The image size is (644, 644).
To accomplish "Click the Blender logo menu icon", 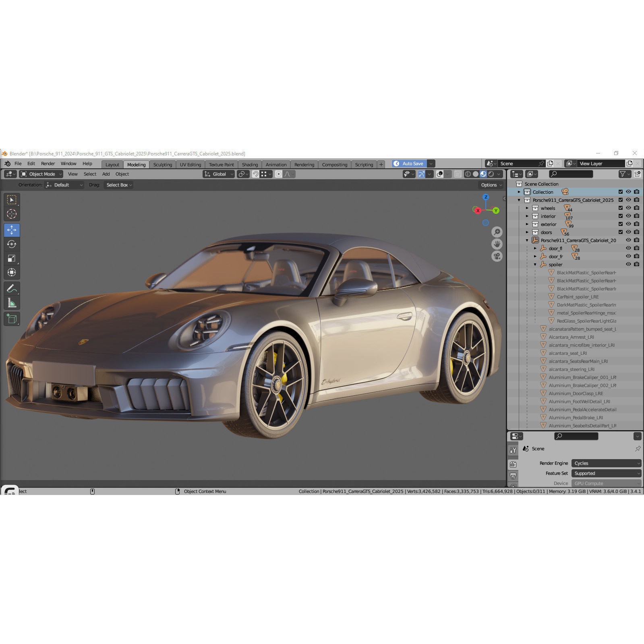I will pyautogui.click(x=7, y=164).
